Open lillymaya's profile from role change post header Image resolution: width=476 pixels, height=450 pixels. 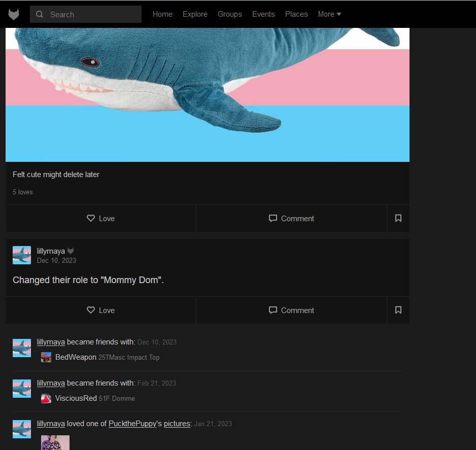(x=51, y=251)
